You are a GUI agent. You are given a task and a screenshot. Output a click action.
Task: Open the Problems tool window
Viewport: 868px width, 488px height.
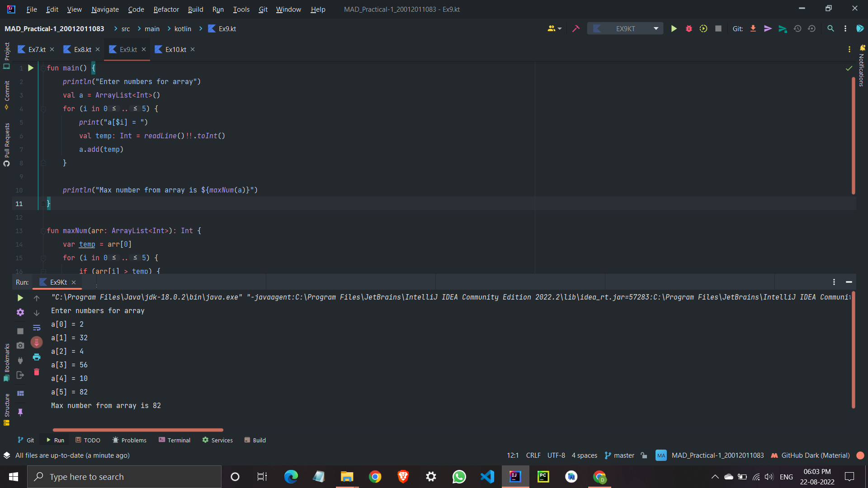129,440
